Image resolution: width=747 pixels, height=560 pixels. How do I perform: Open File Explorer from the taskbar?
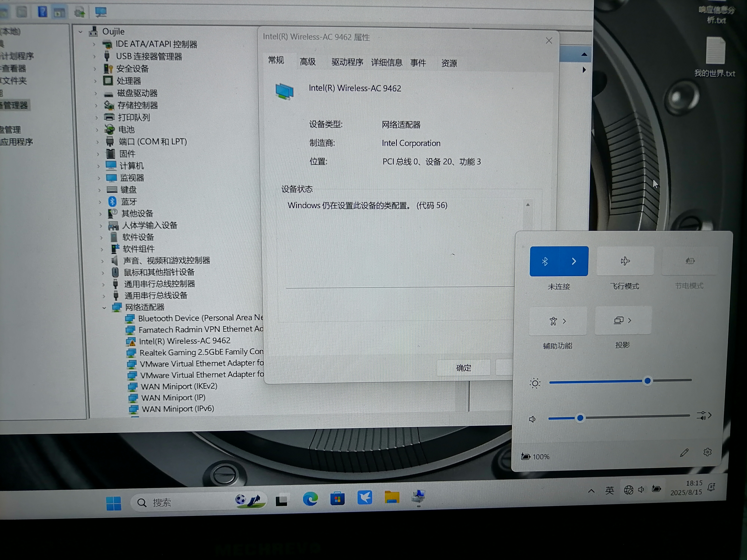392,497
